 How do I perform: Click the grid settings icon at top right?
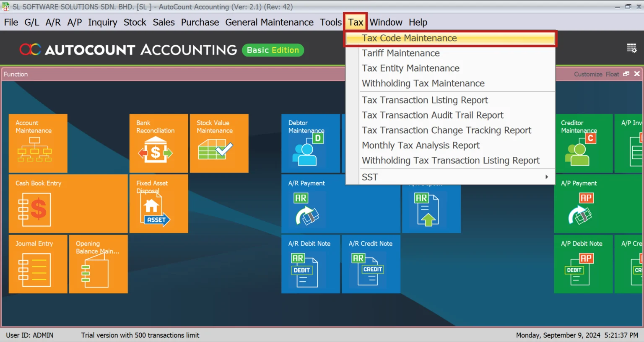coord(632,48)
